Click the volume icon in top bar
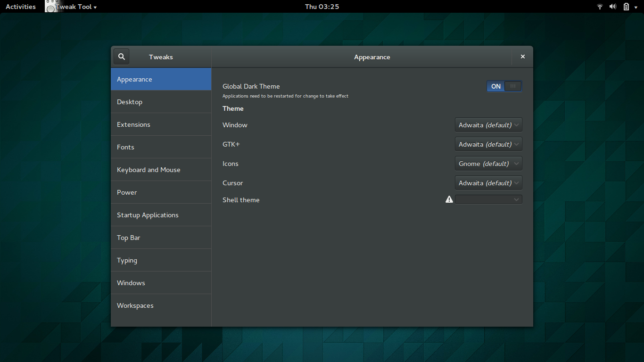 point(613,6)
